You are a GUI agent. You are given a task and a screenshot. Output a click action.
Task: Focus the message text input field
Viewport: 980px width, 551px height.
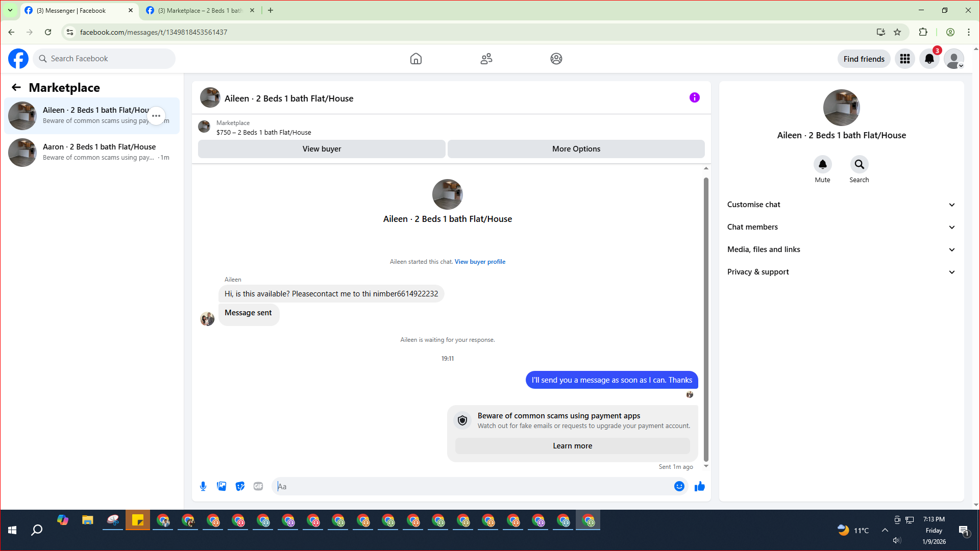pos(475,486)
